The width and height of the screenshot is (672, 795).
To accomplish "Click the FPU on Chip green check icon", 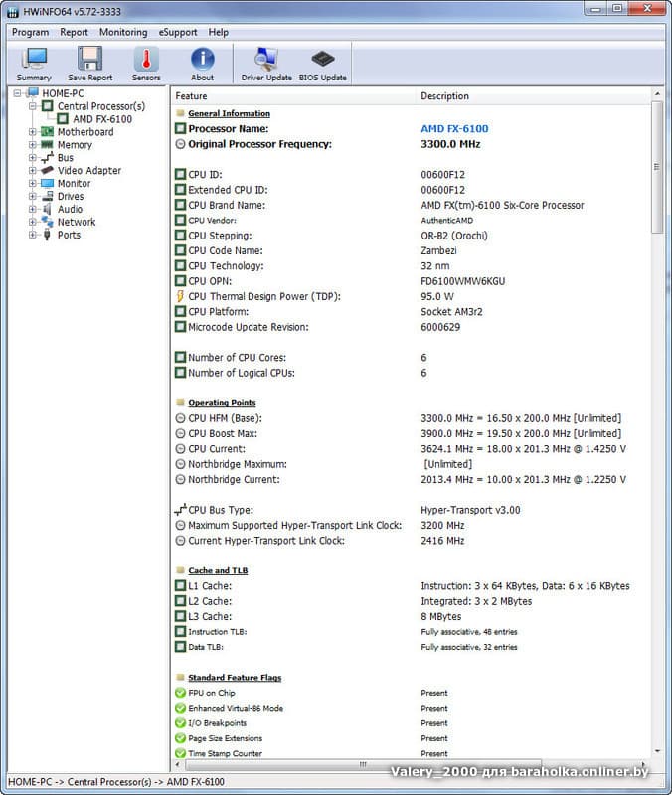I will [180, 693].
